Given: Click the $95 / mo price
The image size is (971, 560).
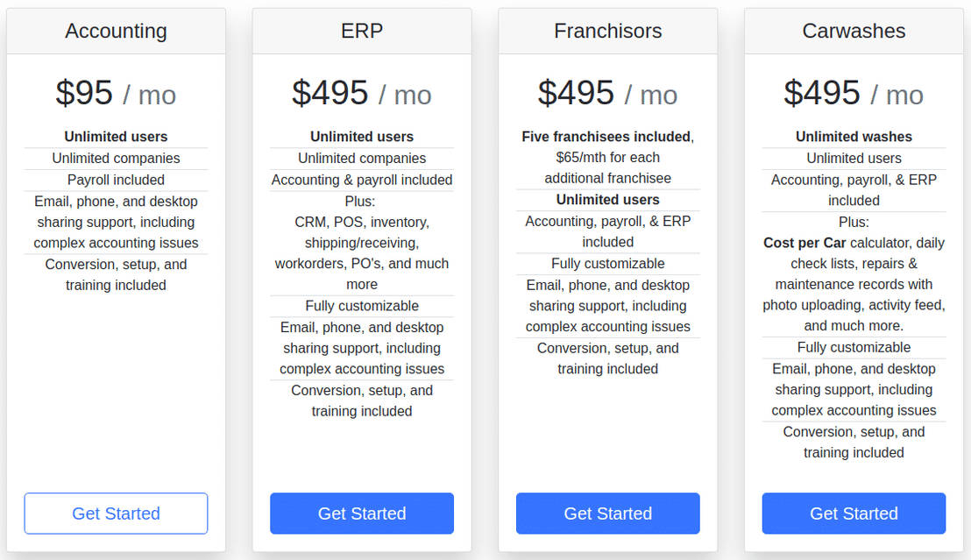Looking at the screenshot, I should pyautogui.click(x=116, y=93).
